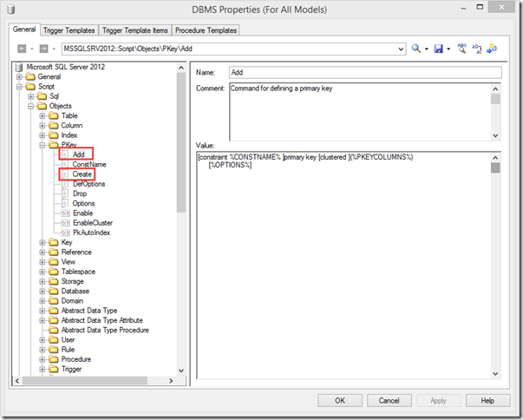Expand the Table folder node
Image resolution: width=523 pixels, height=420 pixels.
42,115
